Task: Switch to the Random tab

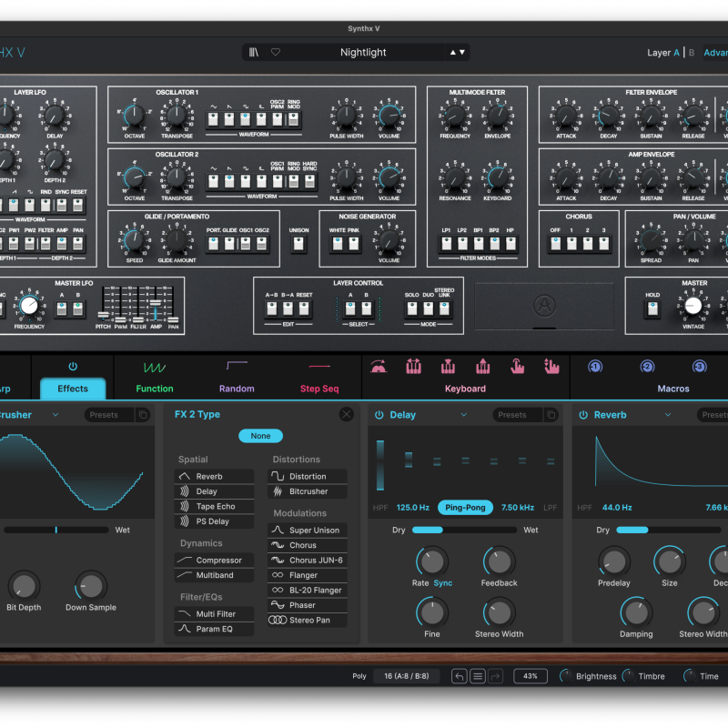Action: coord(237,389)
